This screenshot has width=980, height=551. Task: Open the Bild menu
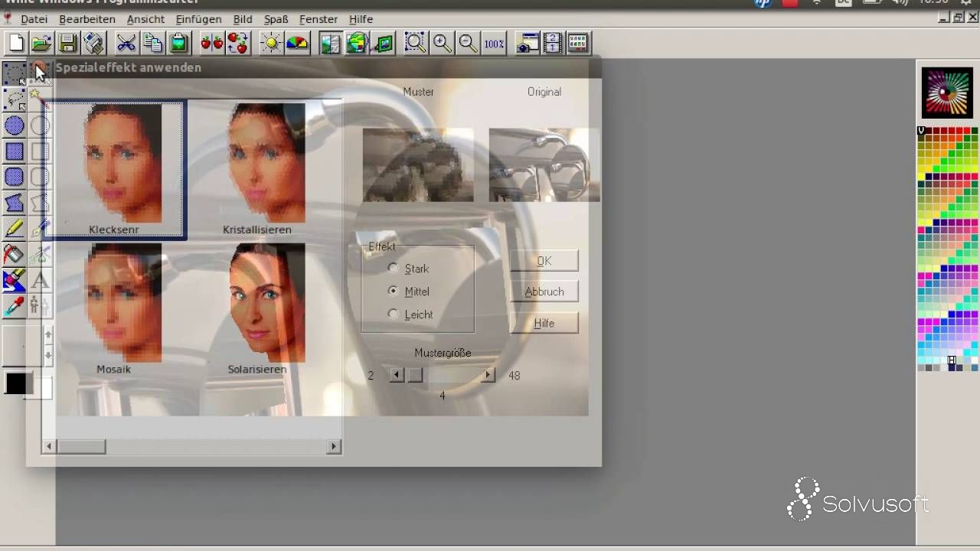pos(243,19)
